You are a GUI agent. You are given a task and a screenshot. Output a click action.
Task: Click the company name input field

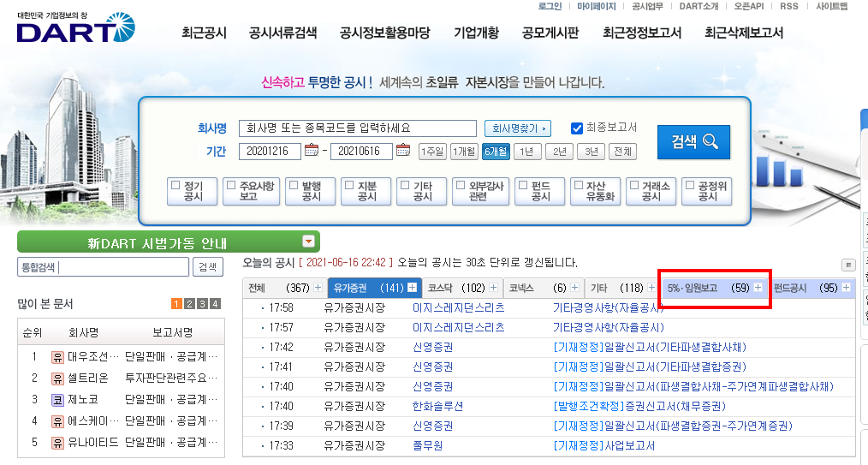pos(358,128)
